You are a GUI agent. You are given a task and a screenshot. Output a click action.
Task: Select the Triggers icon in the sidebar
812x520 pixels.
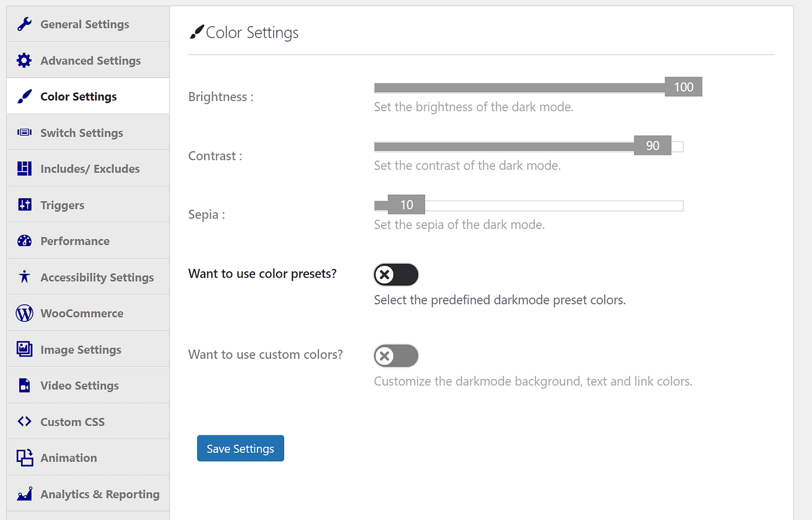click(x=24, y=204)
